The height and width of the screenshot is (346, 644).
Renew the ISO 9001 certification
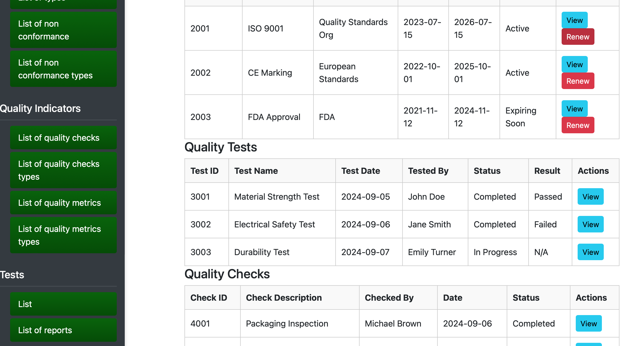(577, 37)
